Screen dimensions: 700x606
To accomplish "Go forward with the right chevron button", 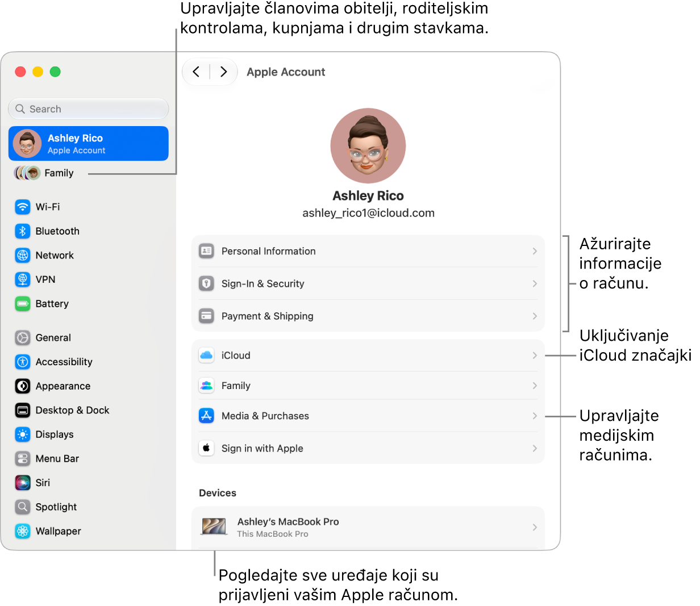I will click(x=223, y=72).
